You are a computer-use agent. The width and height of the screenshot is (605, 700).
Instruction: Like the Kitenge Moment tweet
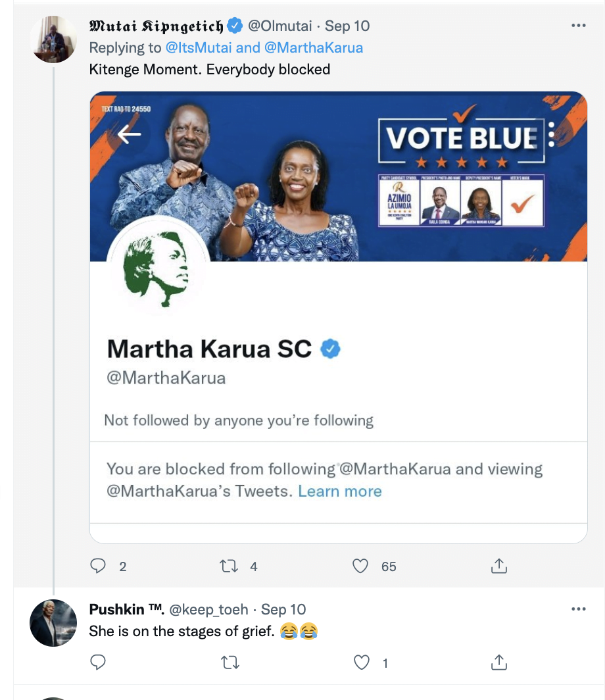pyautogui.click(x=360, y=566)
